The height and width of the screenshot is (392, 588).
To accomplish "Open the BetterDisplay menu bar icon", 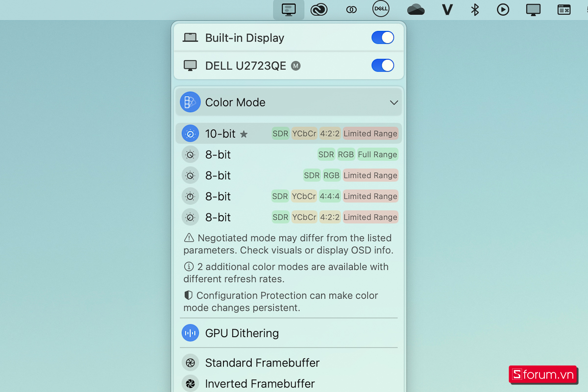I will click(289, 9).
